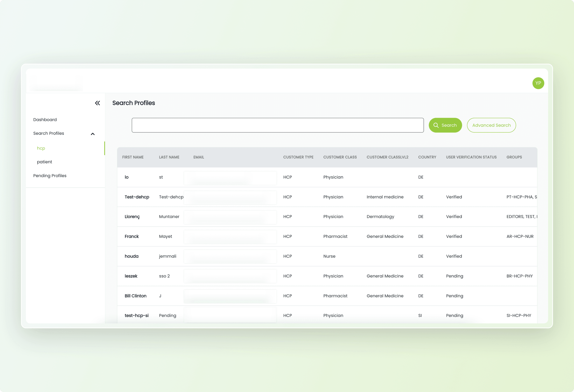Click the PT-HCP-PHA groups cell
The image size is (574, 392).
tap(522, 197)
